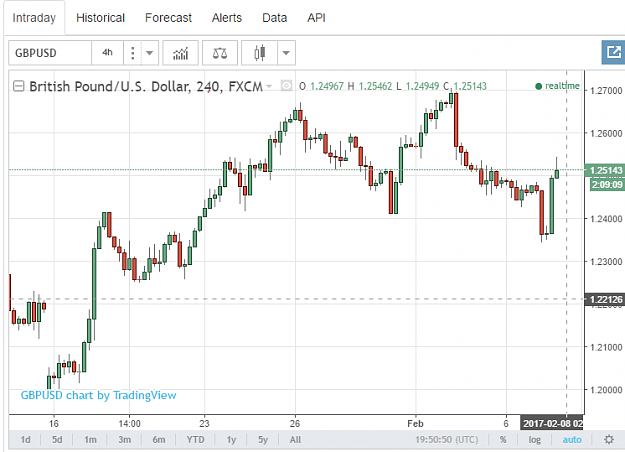Set the range to 1m
This screenshot has width=625, height=452.
(90, 440)
